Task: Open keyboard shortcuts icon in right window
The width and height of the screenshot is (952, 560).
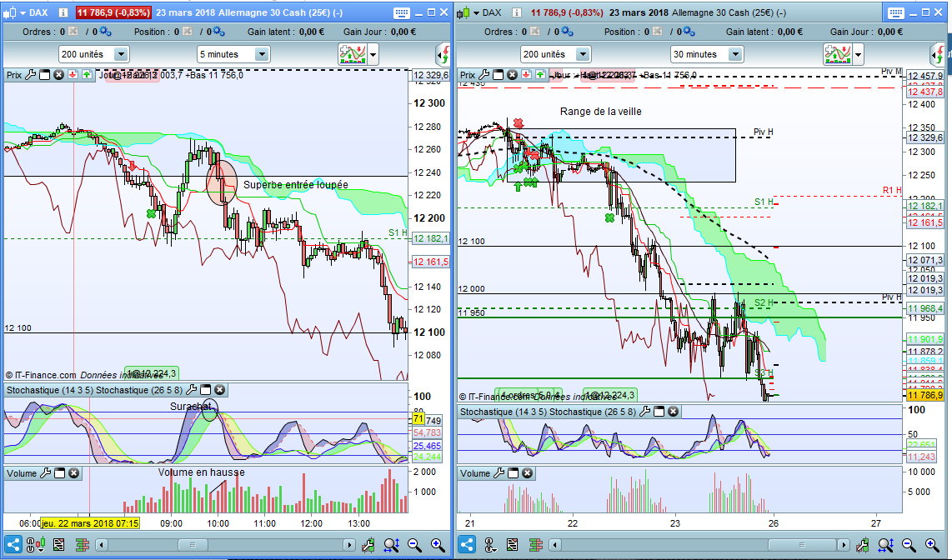Action: (x=895, y=12)
